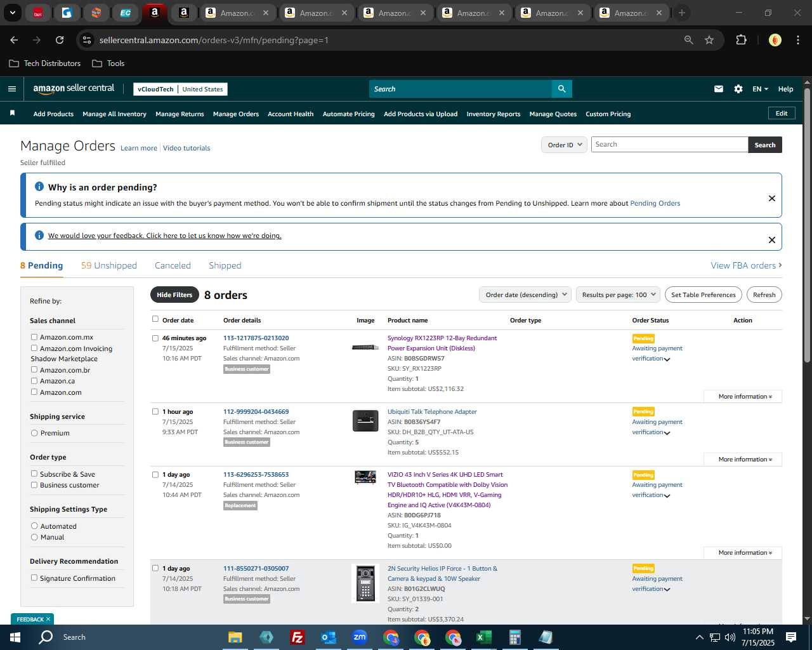The width and height of the screenshot is (812, 650).
Task: Tick the Subscribe & Save checkbox
Action: click(34, 474)
